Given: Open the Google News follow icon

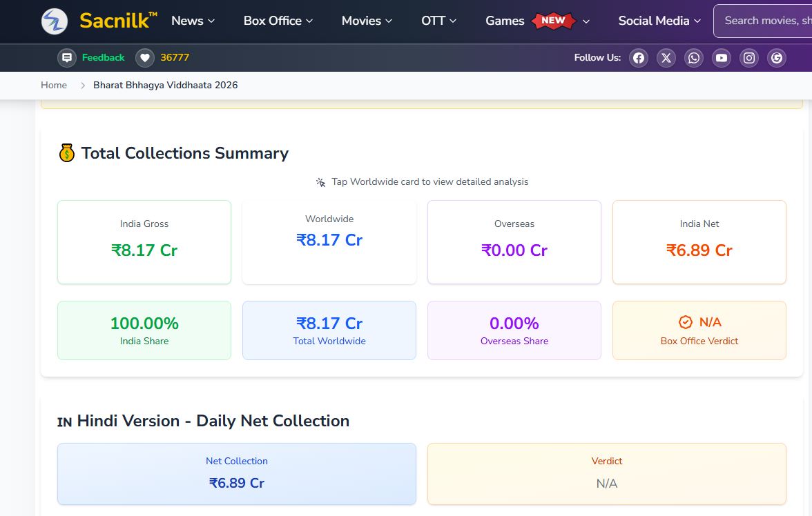Looking at the screenshot, I should [x=777, y=57].
